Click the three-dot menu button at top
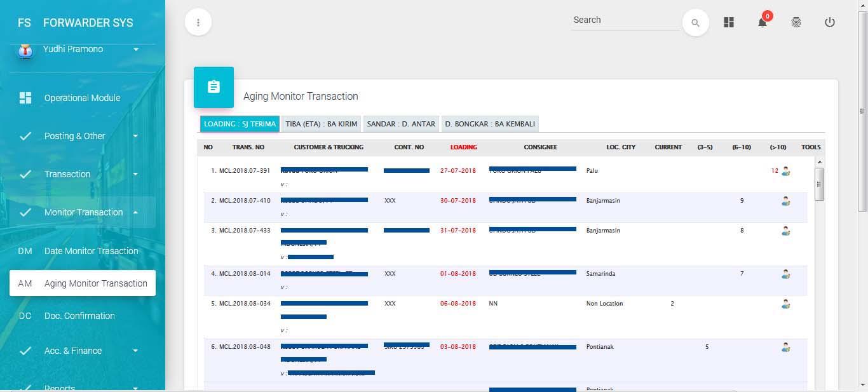868x392 pixels. click(x=198, y=23)
